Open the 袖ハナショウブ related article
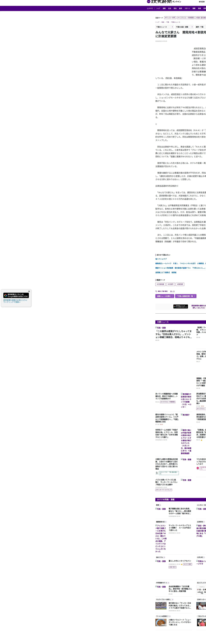 (161, 259)
